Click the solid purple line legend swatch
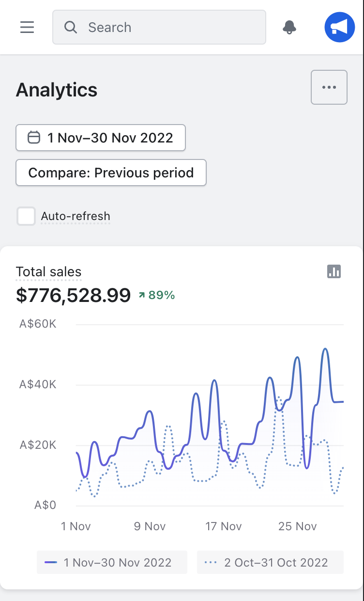Viewport: 364px width, 601px height. 51,563
